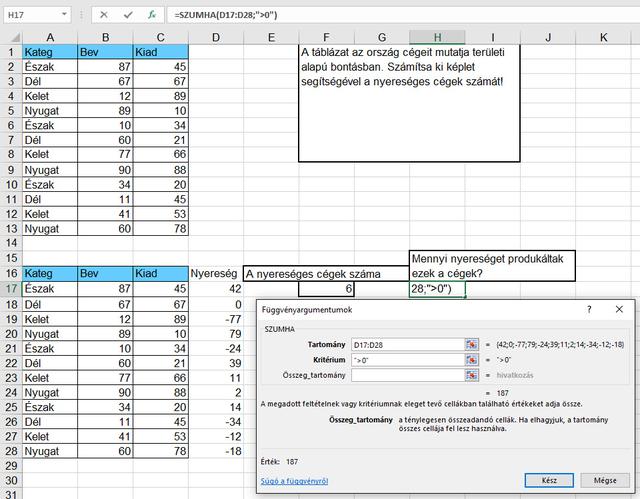Image resolution: width=640 pixels, height=499 pixels.
Task: Click cell D16 'Nyereség'
Action: [x=216, y=273]
